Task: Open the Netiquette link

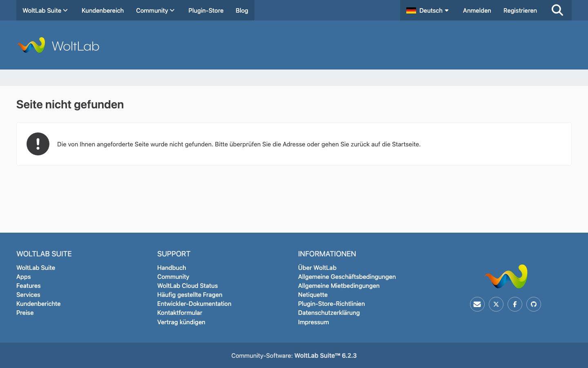Action: [x=313, y=295]
